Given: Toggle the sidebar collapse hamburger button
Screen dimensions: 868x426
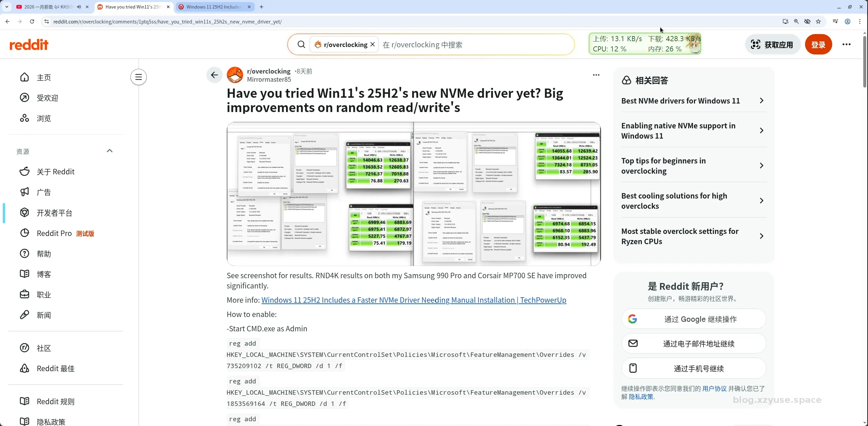Looking at the screenshot, I should (x=138, y=77).
